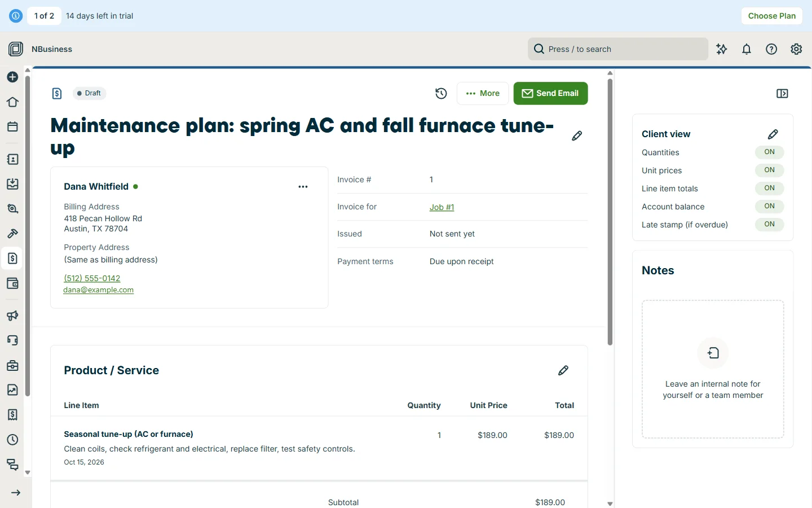The width and height of the screenshot is (812, 508).
Task: Open the AI sparkle assistant icon
Action: point(722,49)
